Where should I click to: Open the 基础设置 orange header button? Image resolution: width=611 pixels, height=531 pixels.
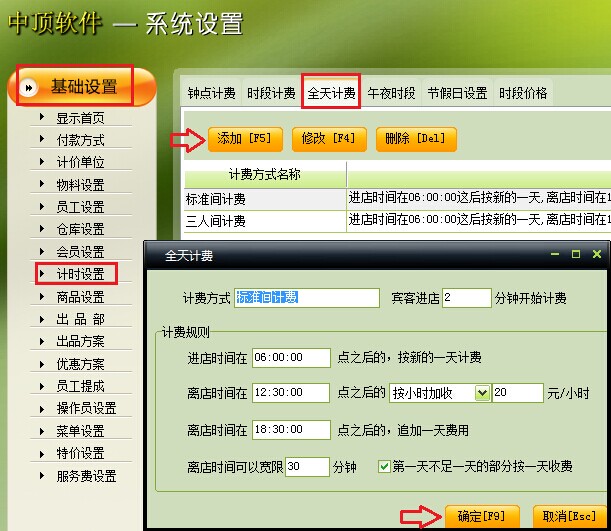point(82,87)
